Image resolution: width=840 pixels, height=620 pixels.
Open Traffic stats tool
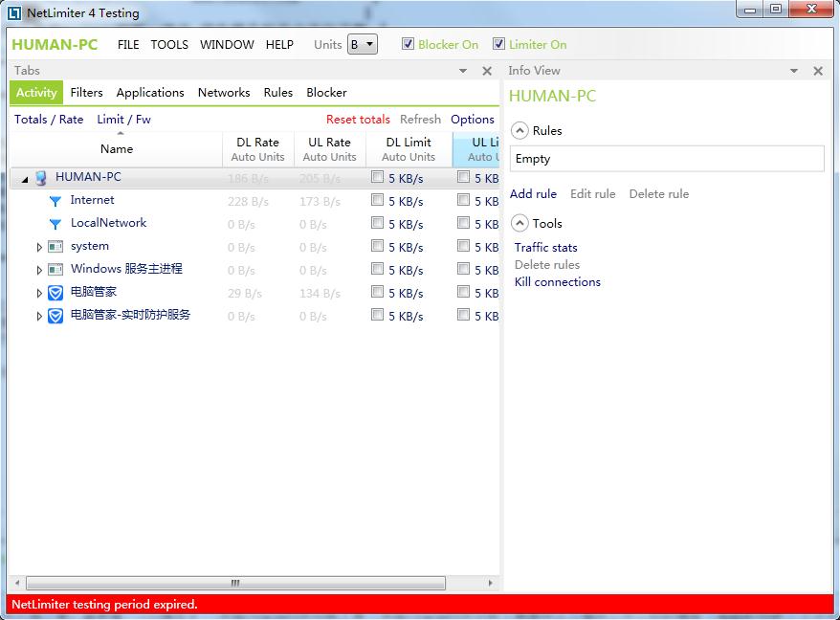pos(546,248)
